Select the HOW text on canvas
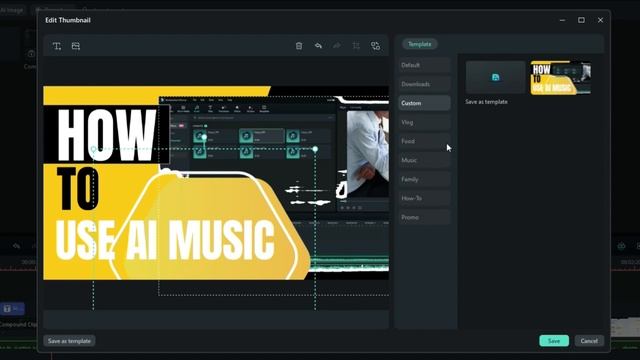640x360 pixels. pos(107,135)
